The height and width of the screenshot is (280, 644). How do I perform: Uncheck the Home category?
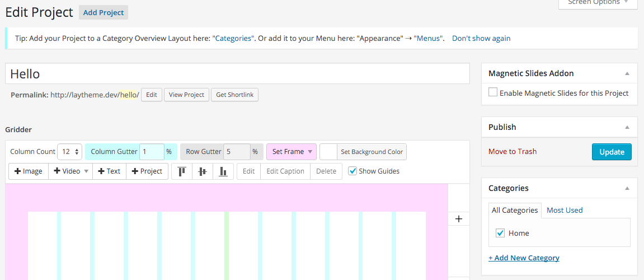point(501,233)
